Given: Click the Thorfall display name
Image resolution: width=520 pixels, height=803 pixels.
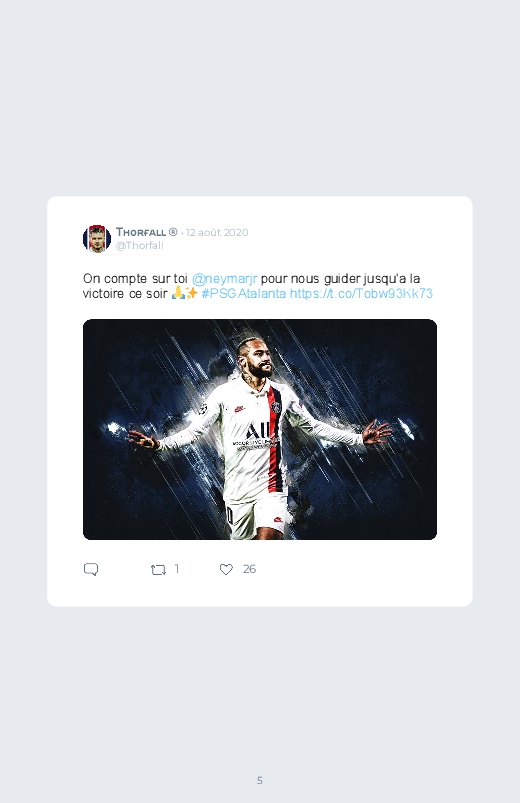Looking at the screenshot, I should click(x=141, y=232).
